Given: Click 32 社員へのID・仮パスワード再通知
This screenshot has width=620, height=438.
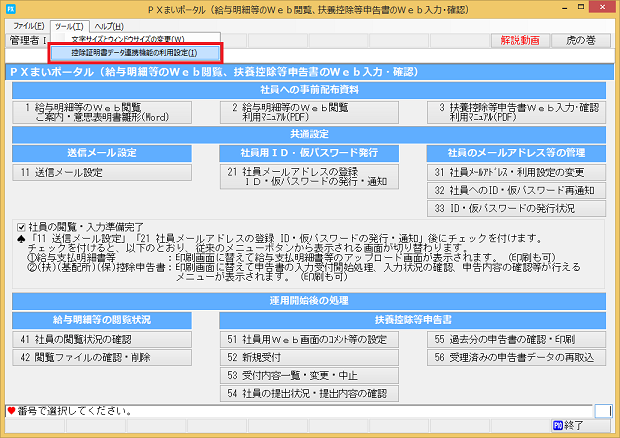Looking at the screenshot, I should [516, 191].
